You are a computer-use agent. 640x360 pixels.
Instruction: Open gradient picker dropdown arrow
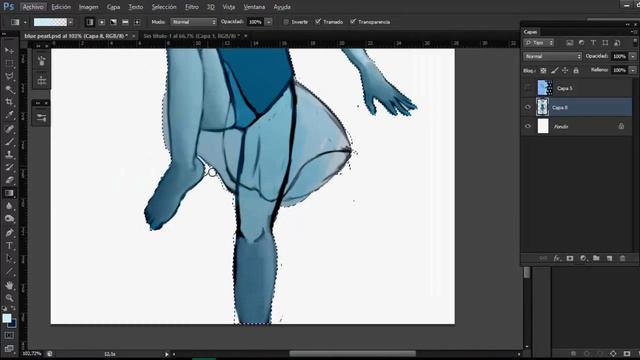71,22
